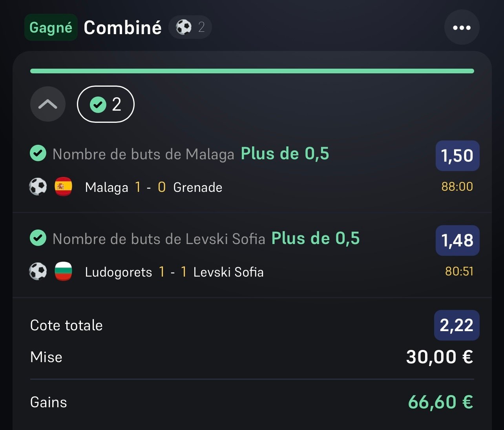Tap the football icon on Ludogorets row

pos(38,271)
